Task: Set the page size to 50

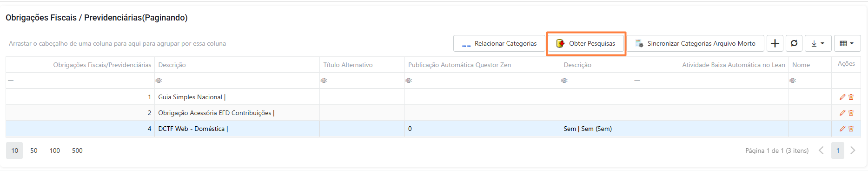Action: [x=34, y=150]
